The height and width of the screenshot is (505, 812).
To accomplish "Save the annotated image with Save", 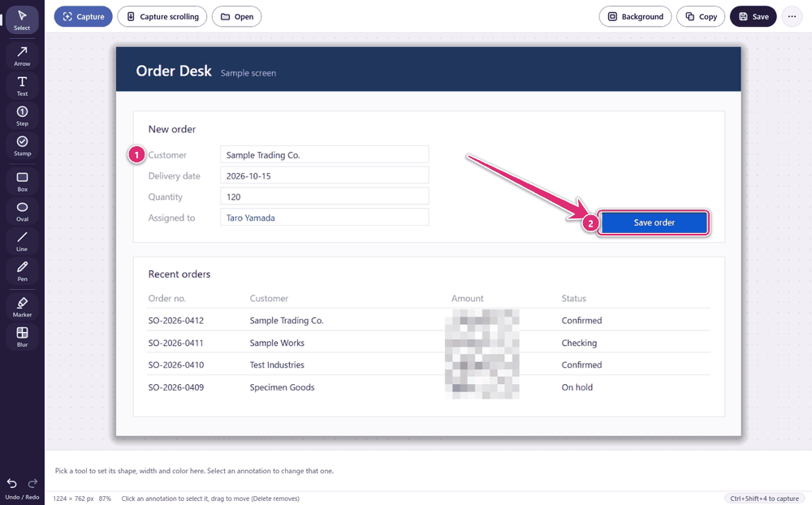I will [x=754, y=16].
